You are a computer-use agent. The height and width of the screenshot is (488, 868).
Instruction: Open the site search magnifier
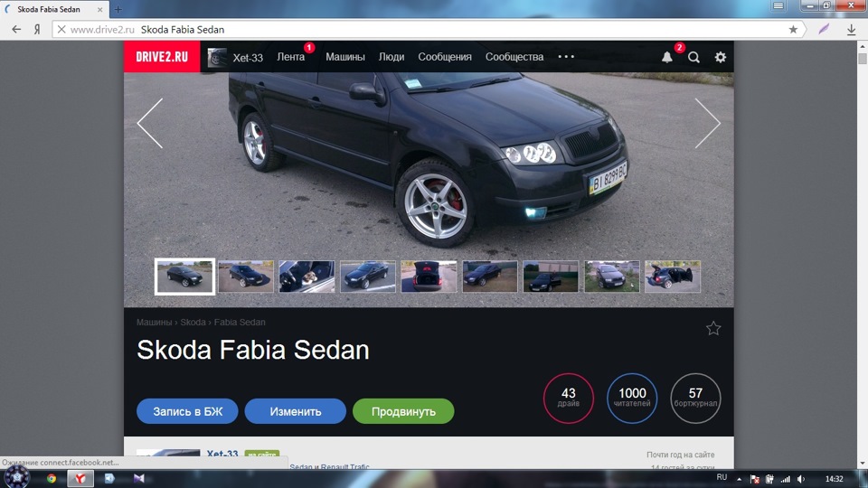tap(693, 57)
